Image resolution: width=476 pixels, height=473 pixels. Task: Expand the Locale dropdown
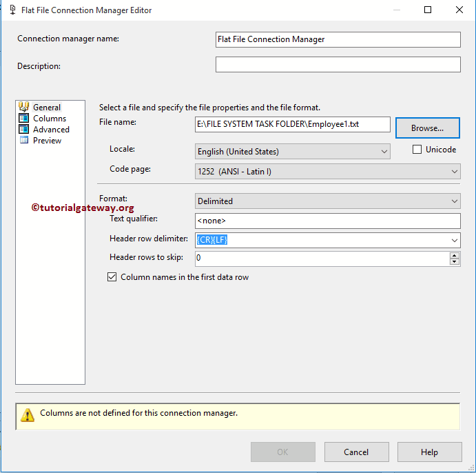pyautogui.click(x=384, y=151)
